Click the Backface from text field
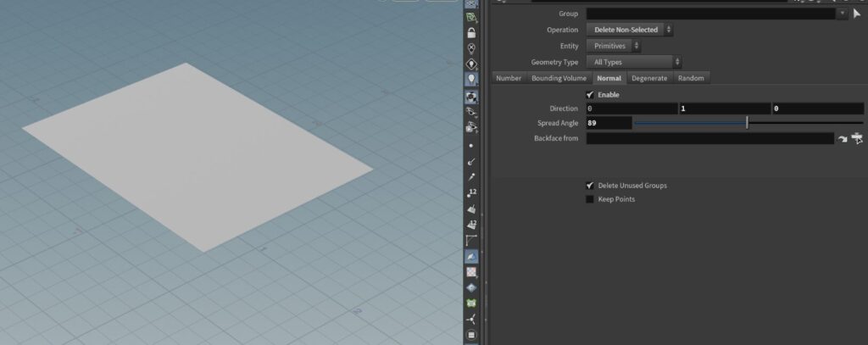The image size is (868, 345). click(x=709, y=138)
